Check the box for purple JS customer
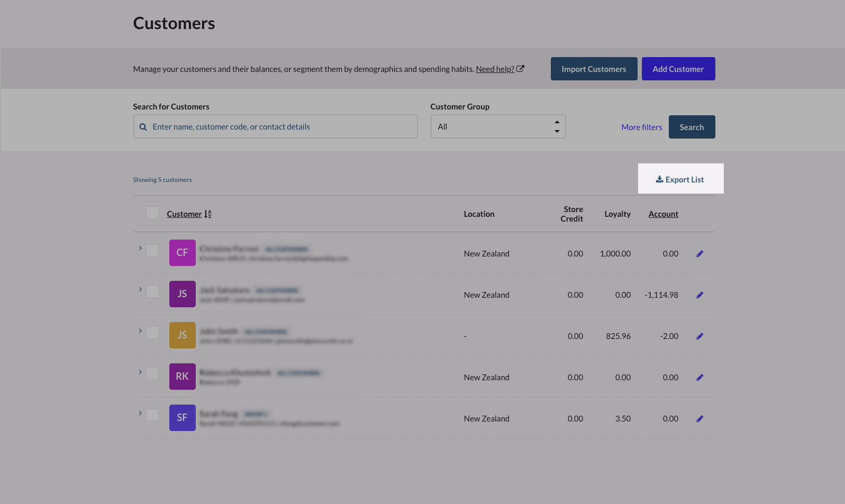The width and height of the screenshot is (845, 504). click(152, 291)
